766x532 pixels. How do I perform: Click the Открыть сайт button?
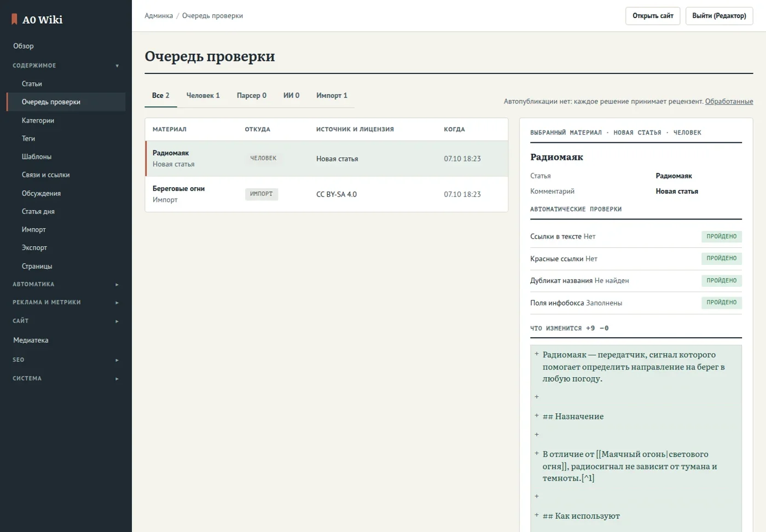653,16
